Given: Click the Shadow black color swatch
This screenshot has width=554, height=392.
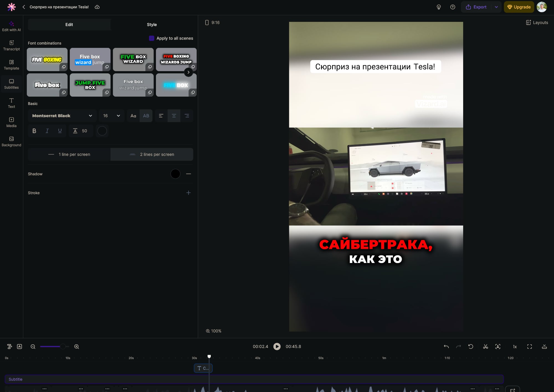Looking at the screenshot, I should click(175, 174).
